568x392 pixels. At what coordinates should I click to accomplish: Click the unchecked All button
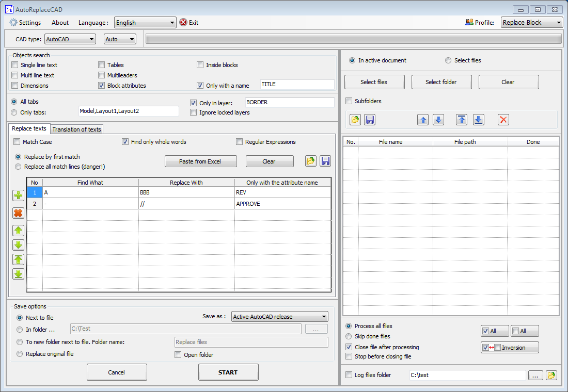[525, 331]
